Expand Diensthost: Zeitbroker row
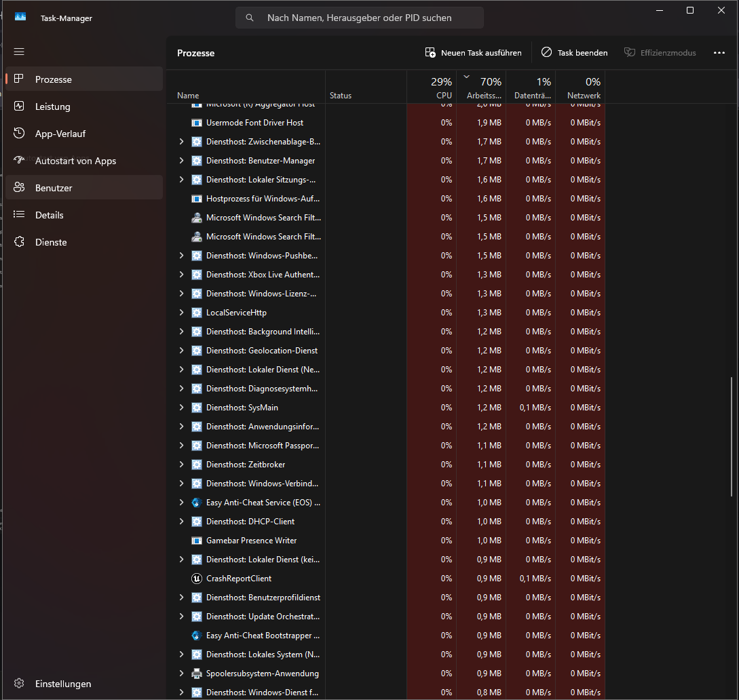739x700 pixels. (181, 465)
